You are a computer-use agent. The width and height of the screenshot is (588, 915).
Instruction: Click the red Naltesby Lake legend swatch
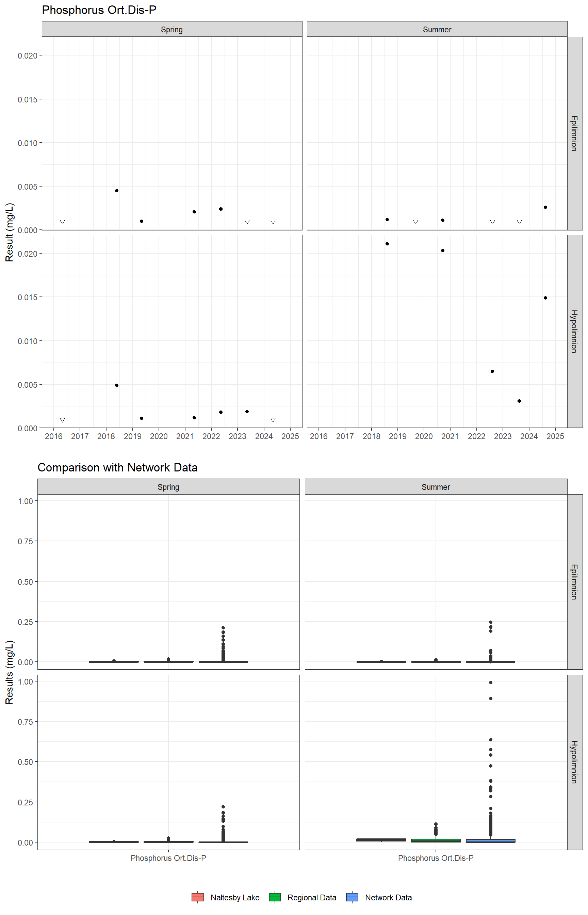pyautogui.click(x=198, y=897)
